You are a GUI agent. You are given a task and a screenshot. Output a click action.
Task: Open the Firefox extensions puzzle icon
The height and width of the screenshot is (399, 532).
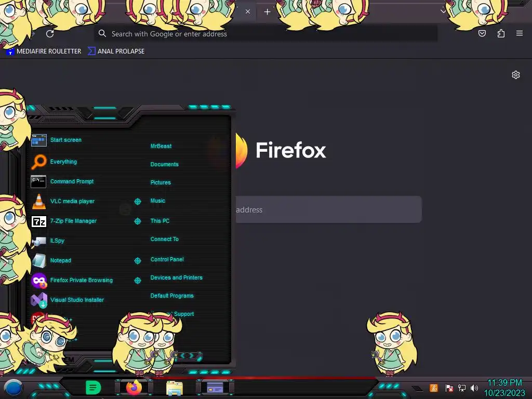(501, 33)
